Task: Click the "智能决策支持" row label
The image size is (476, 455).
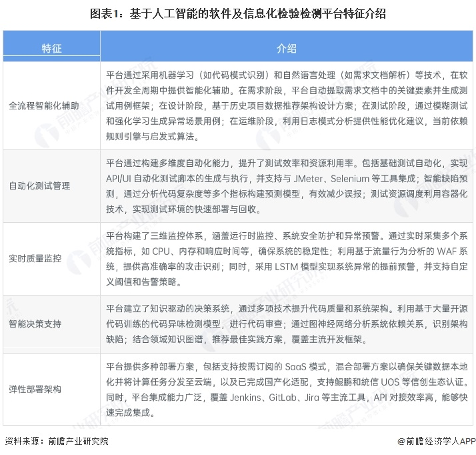Action: (x=35, y=323)
